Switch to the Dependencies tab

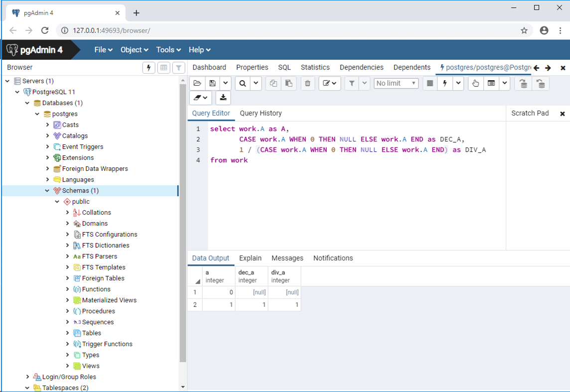tap(361, 67)
